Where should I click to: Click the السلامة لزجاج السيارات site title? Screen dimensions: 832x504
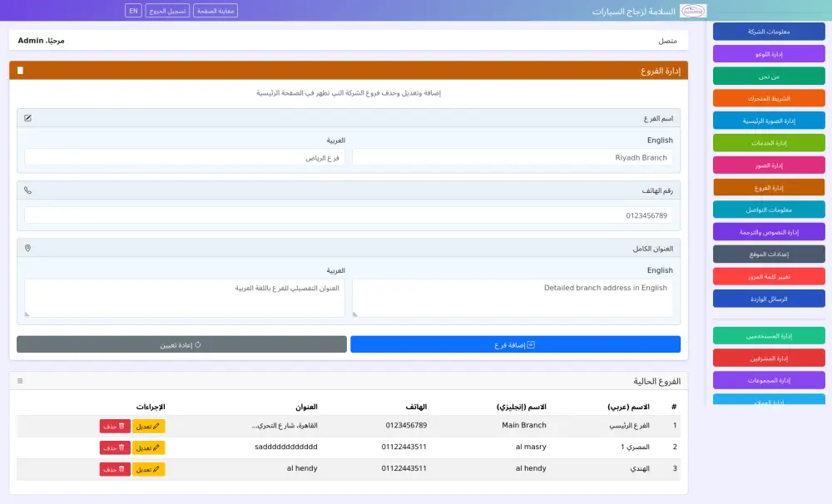[x=633, y=11]
